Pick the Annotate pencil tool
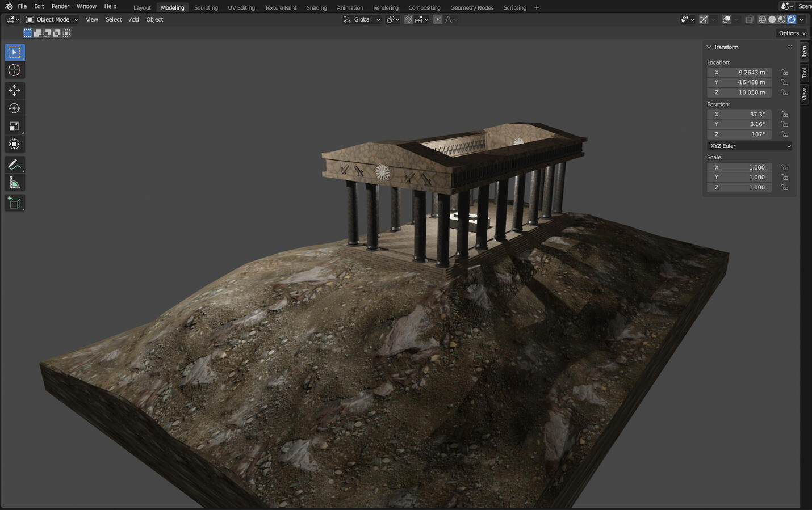Image resolution: width=812 pixels, height=510 pixels. pos(14,165)
